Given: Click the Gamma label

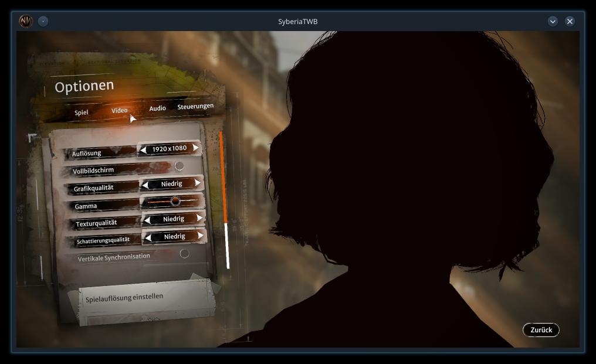Looking at the screenshot, I should click(86, 206).
